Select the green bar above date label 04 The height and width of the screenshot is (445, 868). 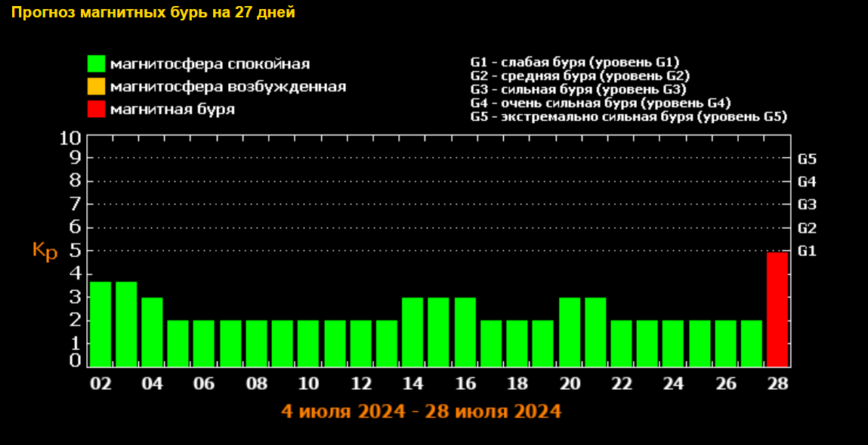152,332
